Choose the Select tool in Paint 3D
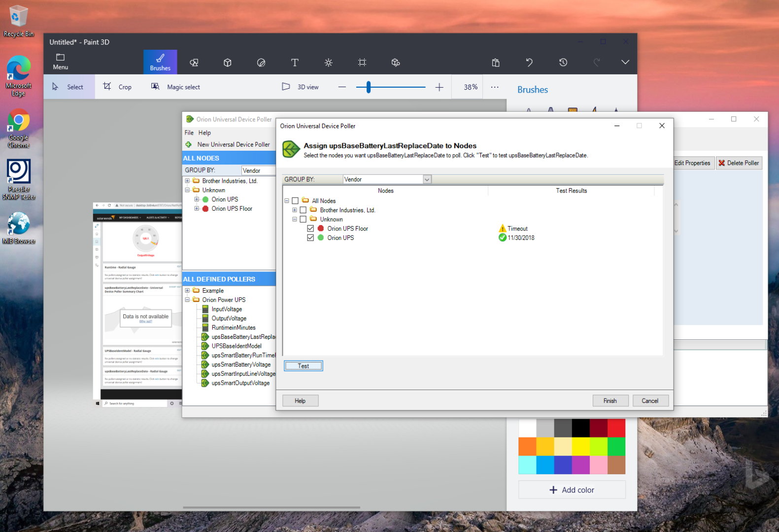The width and height of the screenshot is (779, 532). pos(68,87)
